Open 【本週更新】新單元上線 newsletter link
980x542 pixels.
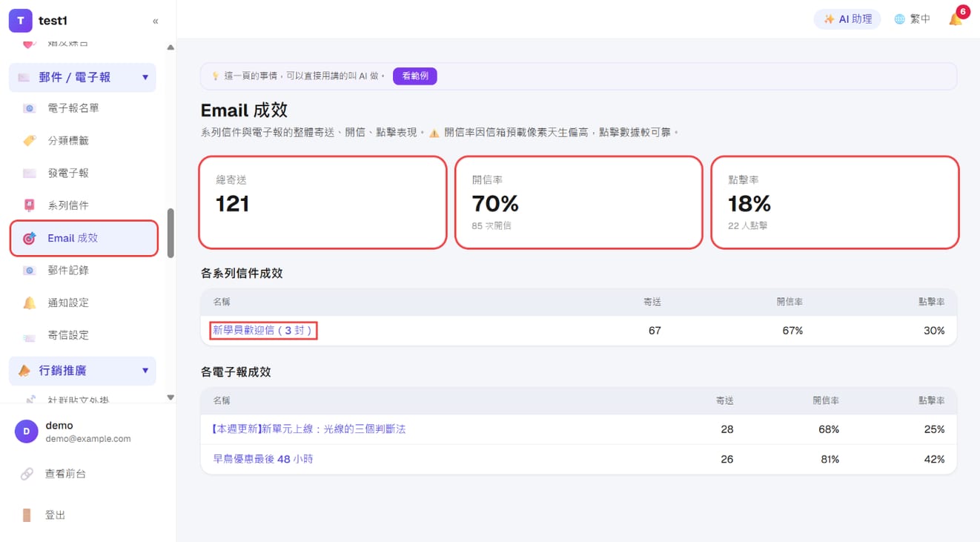tap(308, 429)
